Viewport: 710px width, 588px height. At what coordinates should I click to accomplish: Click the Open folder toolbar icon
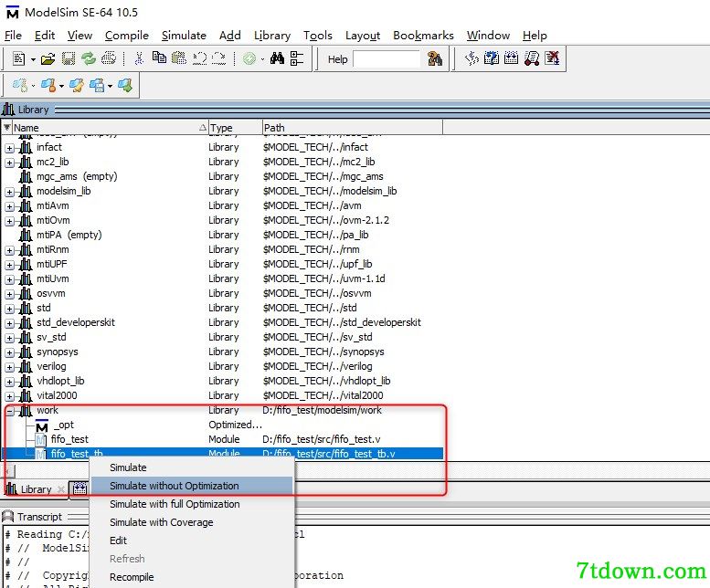(48, 58)
